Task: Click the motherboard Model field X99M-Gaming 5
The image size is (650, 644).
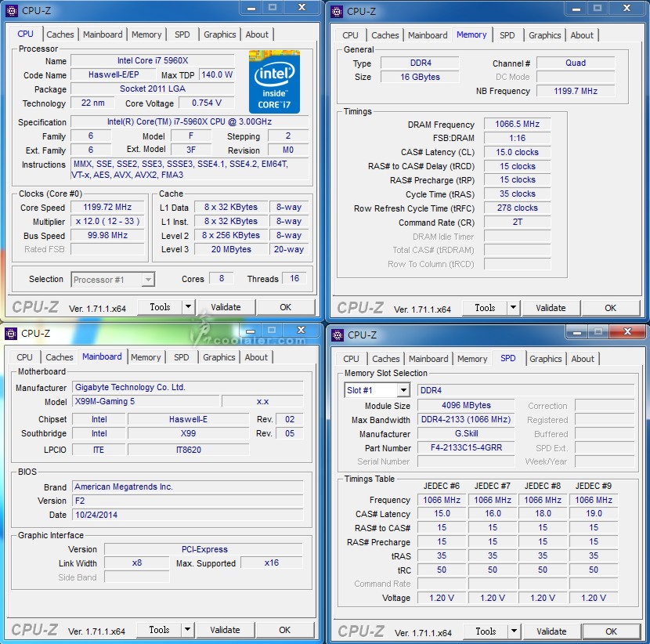Action: click(x=146, y=401)
